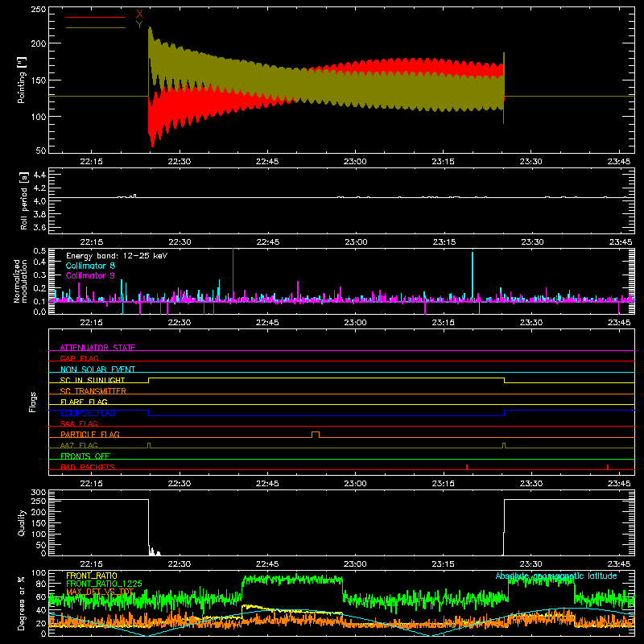The image size is (644, 644).
Task: Click the PARTICLE_FLAG label
Action: point(90,434)
